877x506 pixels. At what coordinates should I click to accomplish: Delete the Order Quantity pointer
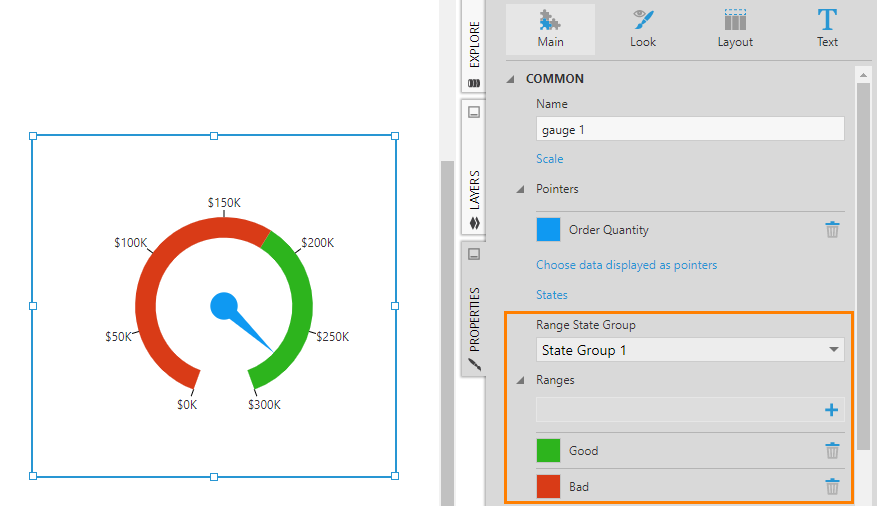(x=832, y=230)
